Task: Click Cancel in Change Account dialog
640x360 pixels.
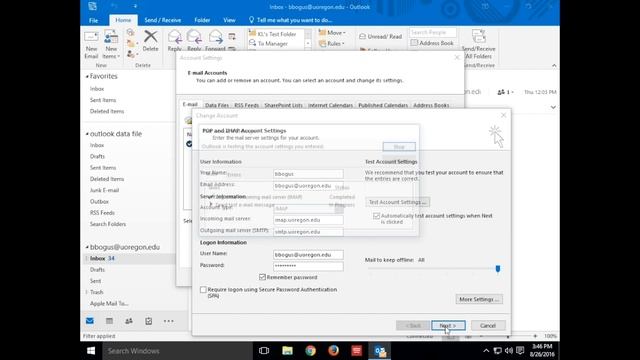Action: [488, 325]
